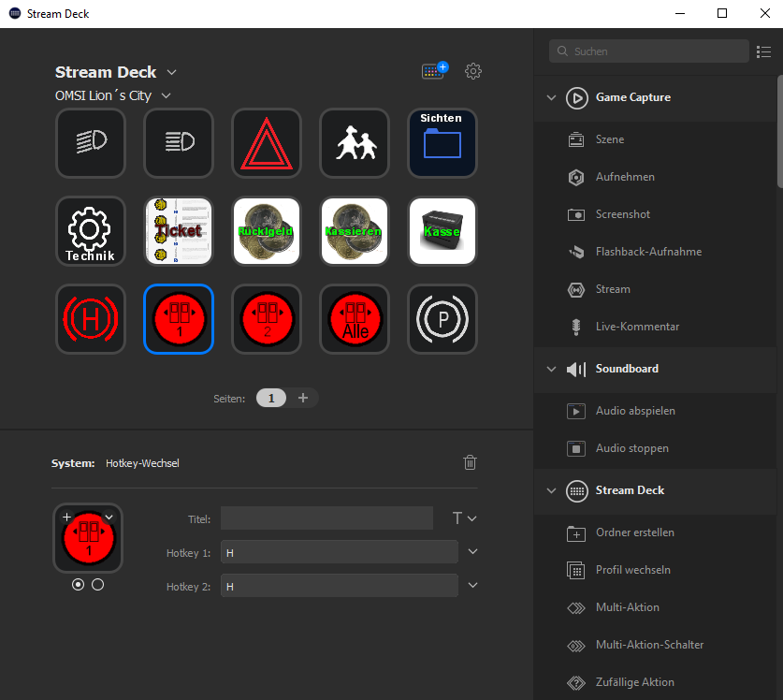
Task: Expand the Hotkey 1 dropdown arrow
Action: [472, 552]
